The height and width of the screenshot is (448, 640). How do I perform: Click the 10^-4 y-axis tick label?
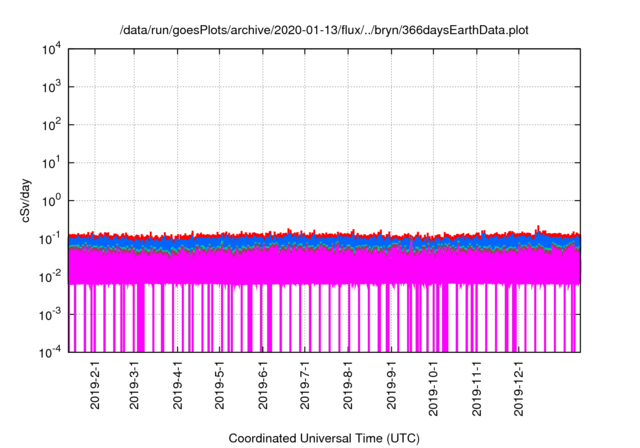[50, 352]
